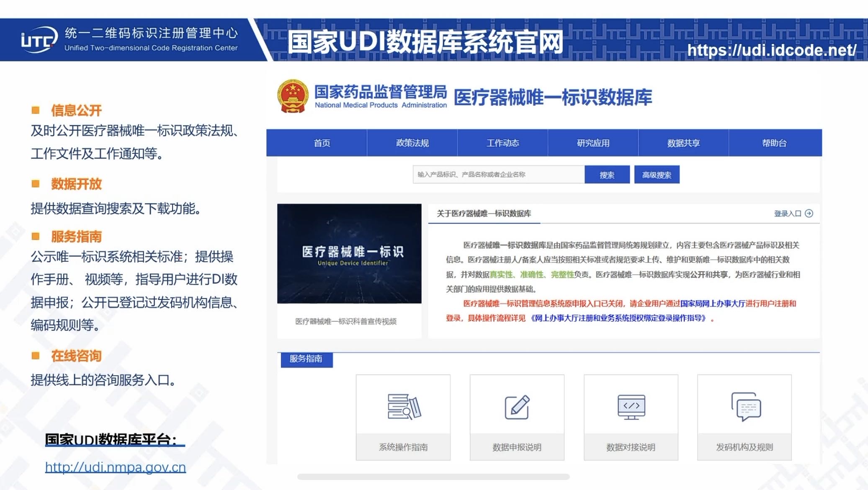Click the 搜索 search button
The width and height of the screenshot is (868, 490).
pyautogui.click(x=607, y=175)
